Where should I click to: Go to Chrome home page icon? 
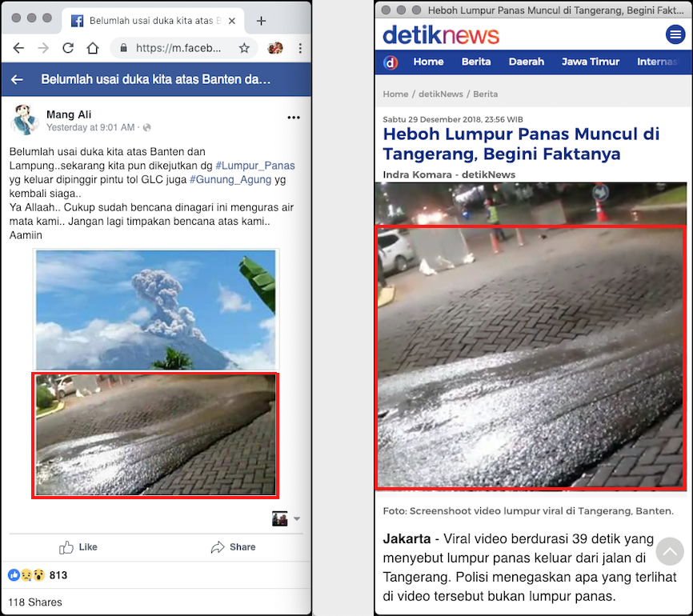pos(93,48)
